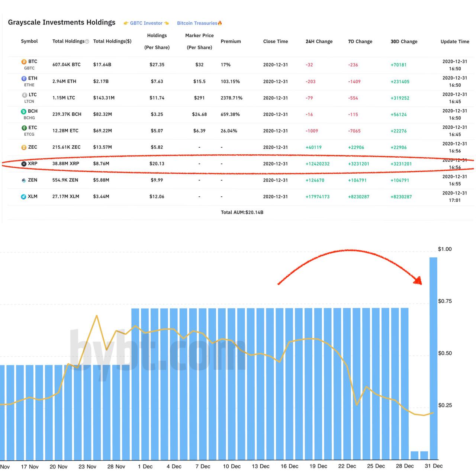Viewport: 476px width, 476px height.
Task: Click the Total AUM:$20.14B text
Action: coord(242,212)
